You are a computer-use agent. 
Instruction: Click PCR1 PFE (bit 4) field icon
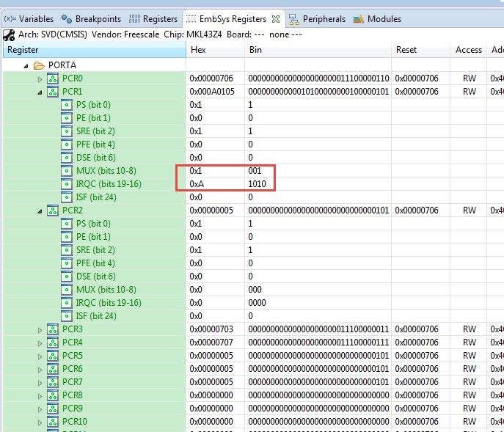pyautogui.click(x=67, y=144)
